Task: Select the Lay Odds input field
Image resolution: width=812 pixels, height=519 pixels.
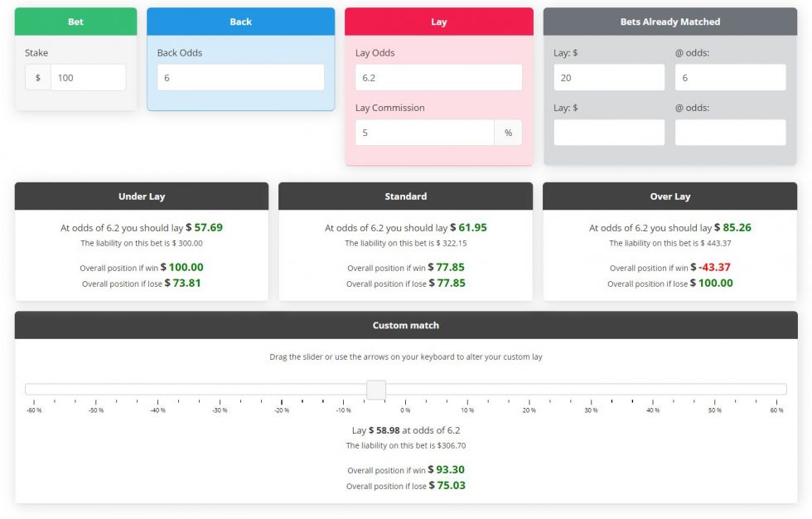Action: coord(438,78)
